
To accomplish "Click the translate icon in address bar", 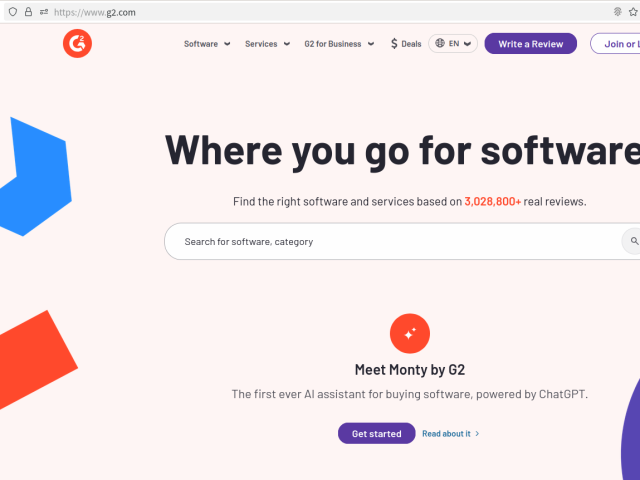I will click(617, 12).
